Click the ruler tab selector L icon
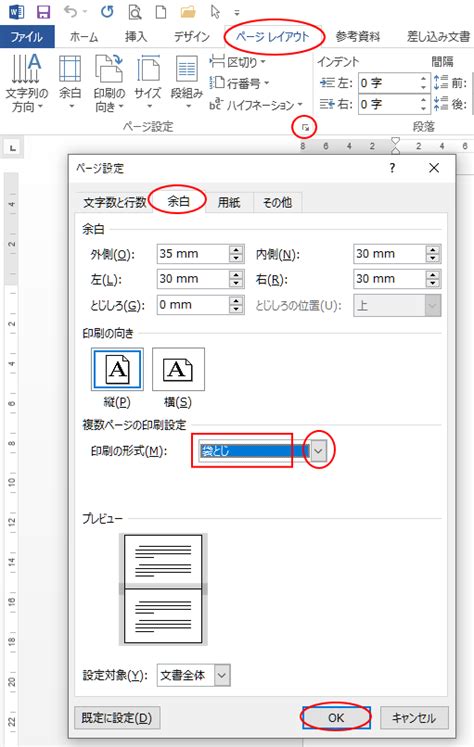474x747 pixels. [x=13, y=148]
